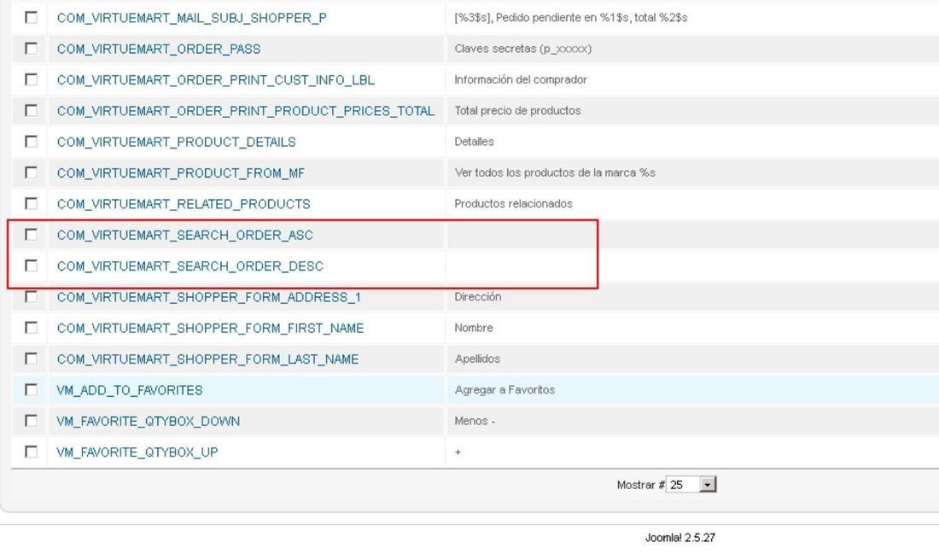This screenshot has height=560, width=939.
Task: Edit COM_VIRTUEMART_SHOPPER_FORM_FIRST_NAME override
Action: 210,328
